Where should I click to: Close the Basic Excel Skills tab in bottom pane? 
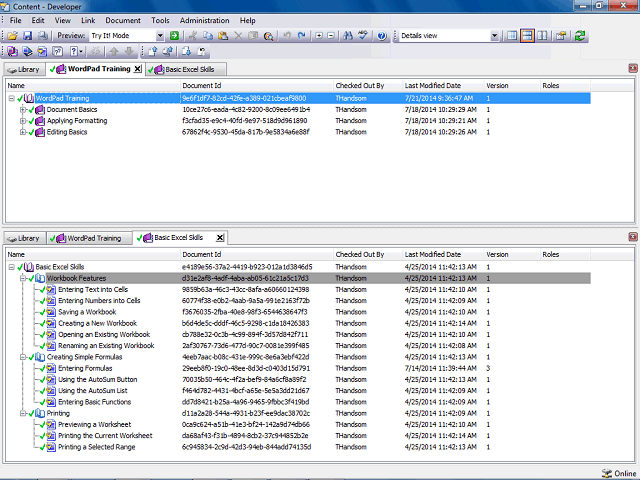point(220,238)
